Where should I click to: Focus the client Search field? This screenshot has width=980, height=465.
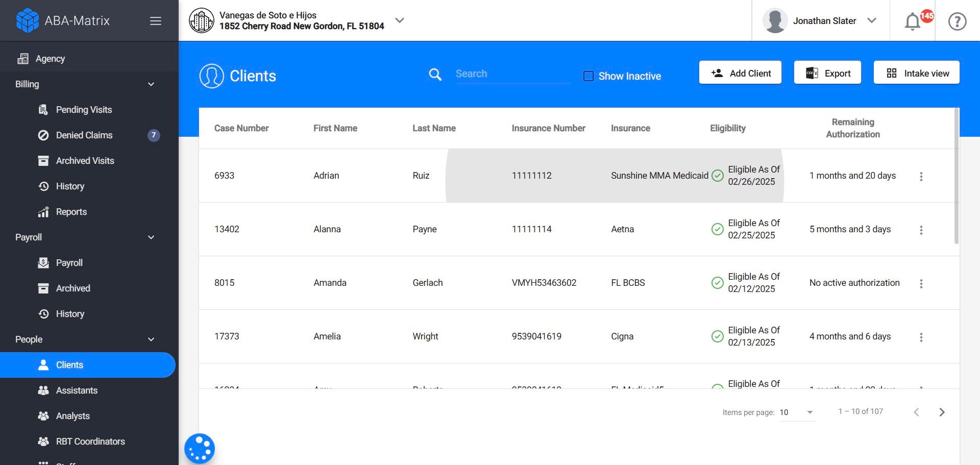point(512,74)
